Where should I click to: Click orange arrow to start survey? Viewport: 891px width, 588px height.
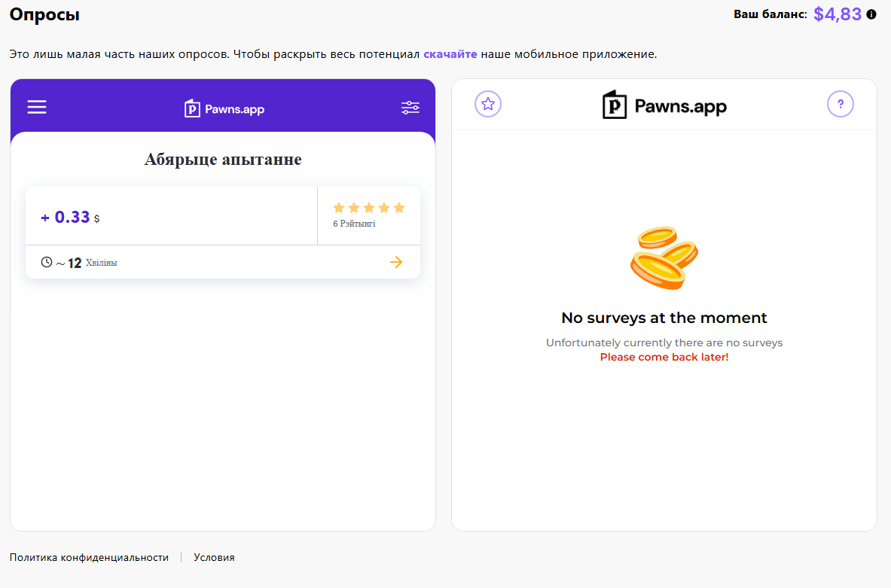pyautogui.click(x=396, y=262)
